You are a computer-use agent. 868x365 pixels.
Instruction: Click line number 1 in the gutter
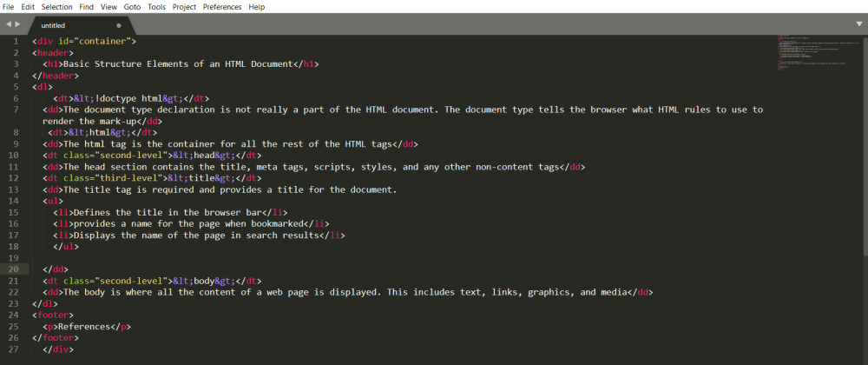click(x=16, y=41)
